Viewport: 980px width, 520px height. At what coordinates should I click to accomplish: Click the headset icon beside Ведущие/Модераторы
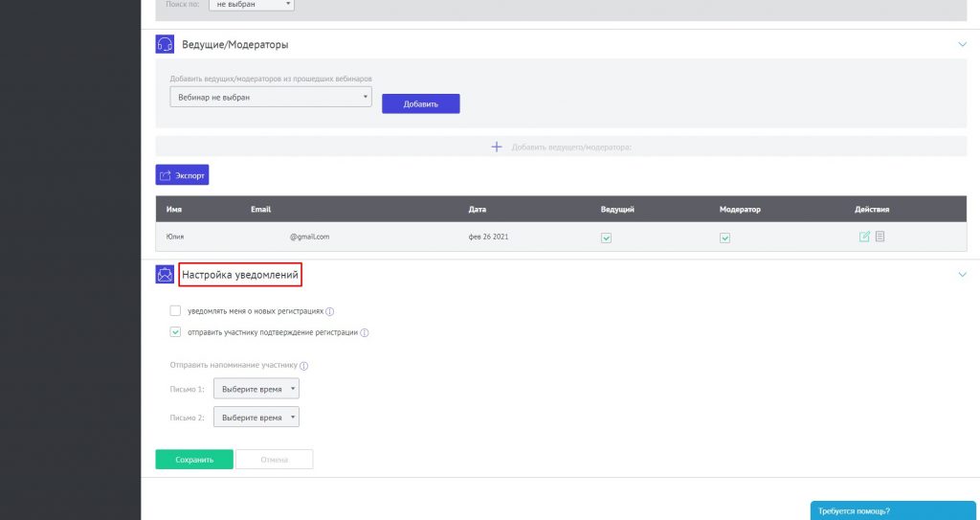165,45
